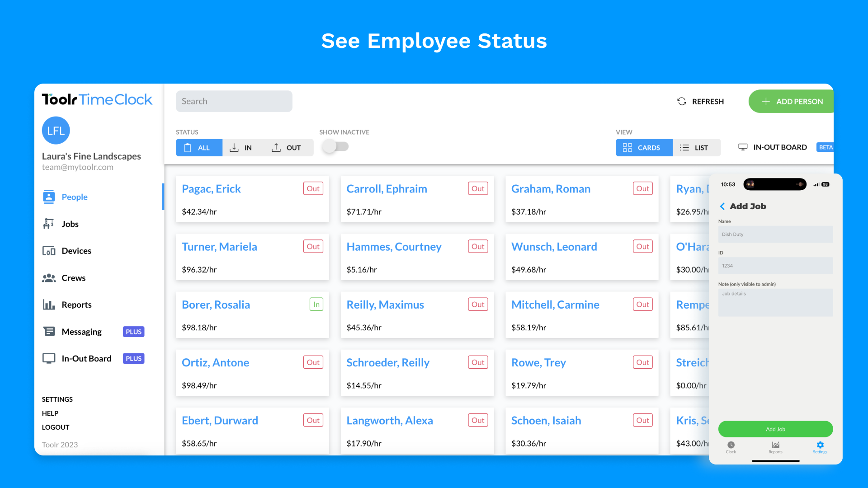Click the Messaging icon in sidebar
Viewport: 868px width, 488px height.
point(49,332)
